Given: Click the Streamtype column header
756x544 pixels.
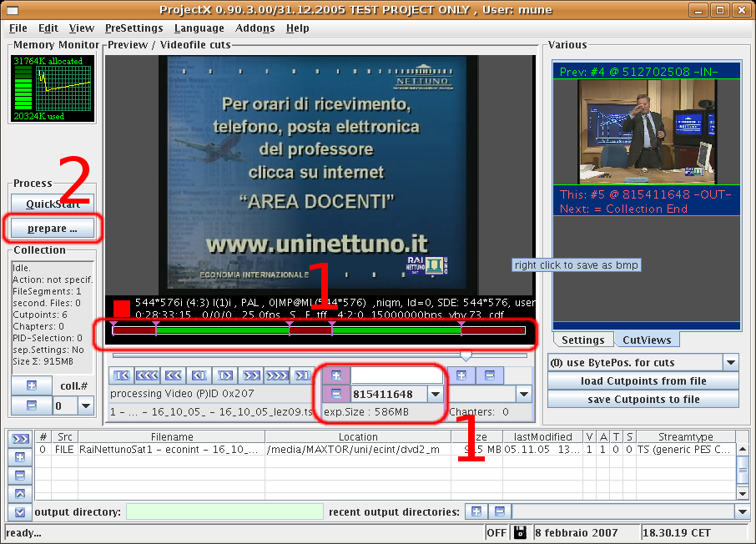Looking at the screenshot, I should tap(686, 437).
